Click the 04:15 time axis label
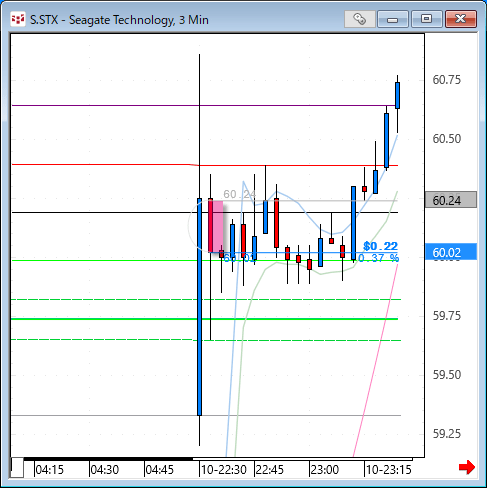 tap(50, 470)
